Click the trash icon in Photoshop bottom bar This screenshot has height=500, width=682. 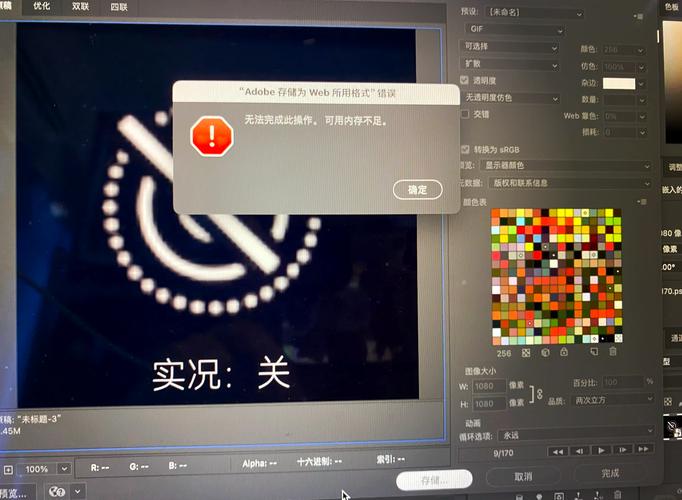pyautogui.click(x=617, y=495)
